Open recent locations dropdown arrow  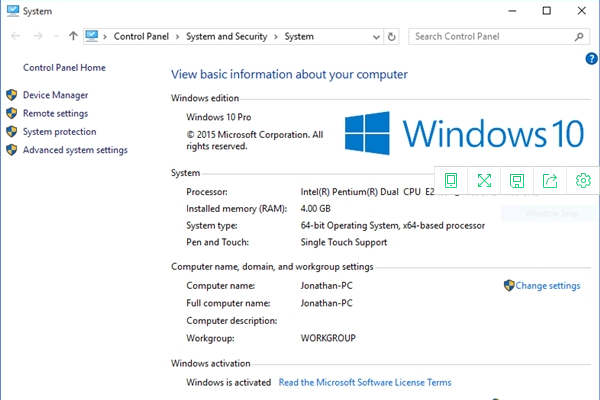point(56,36)
